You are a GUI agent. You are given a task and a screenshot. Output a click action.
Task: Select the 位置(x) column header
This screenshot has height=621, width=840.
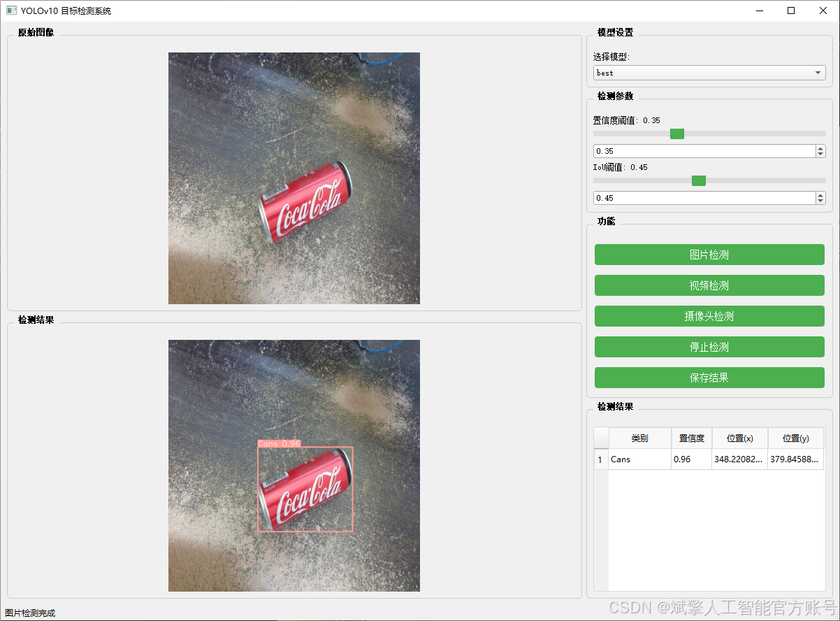(739, 438)
